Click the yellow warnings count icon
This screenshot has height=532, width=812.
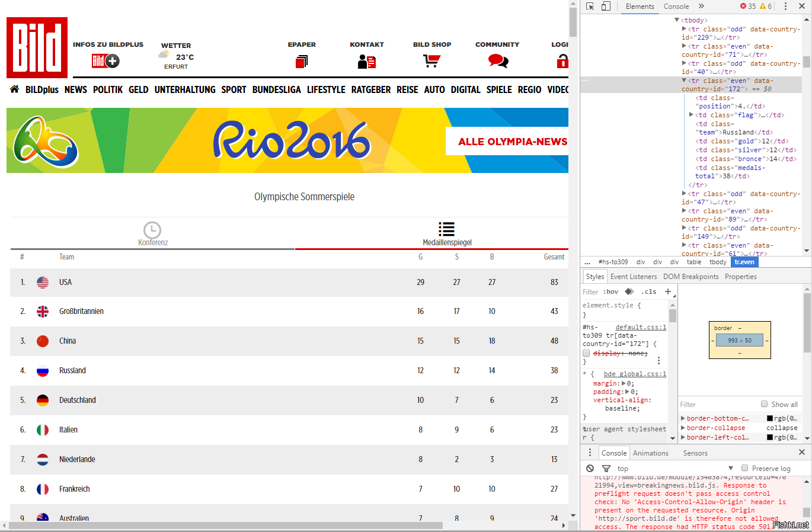763,6
